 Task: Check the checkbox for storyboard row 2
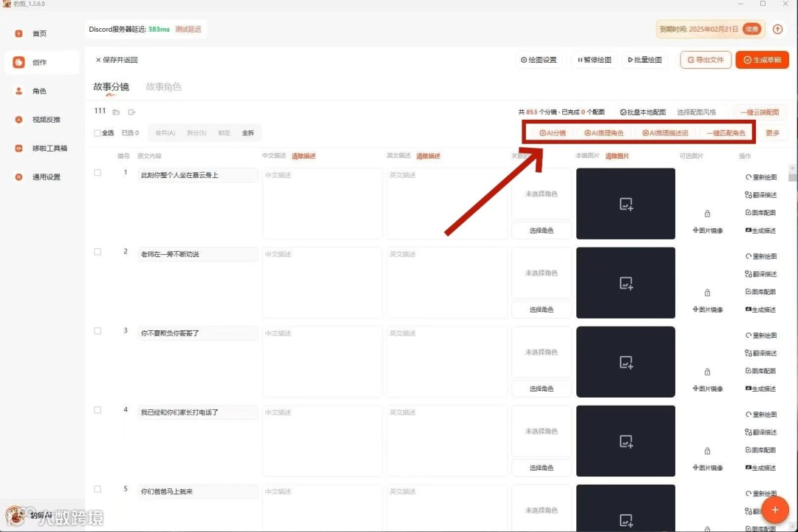98,251
